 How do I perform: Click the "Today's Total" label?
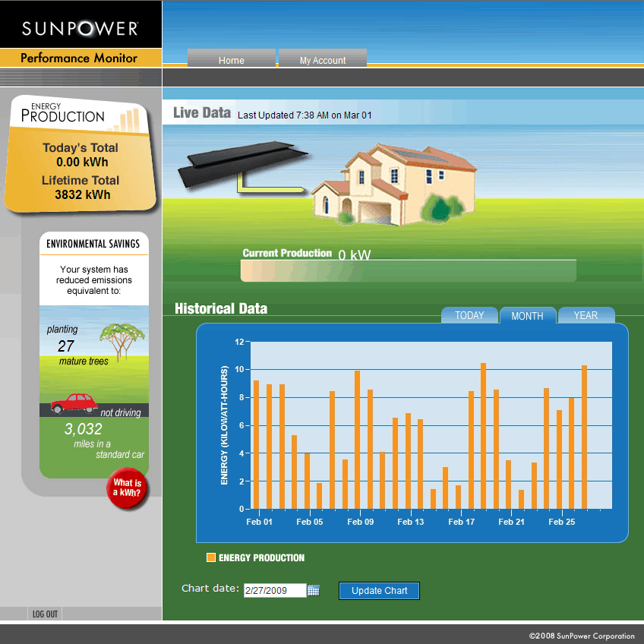80,147
